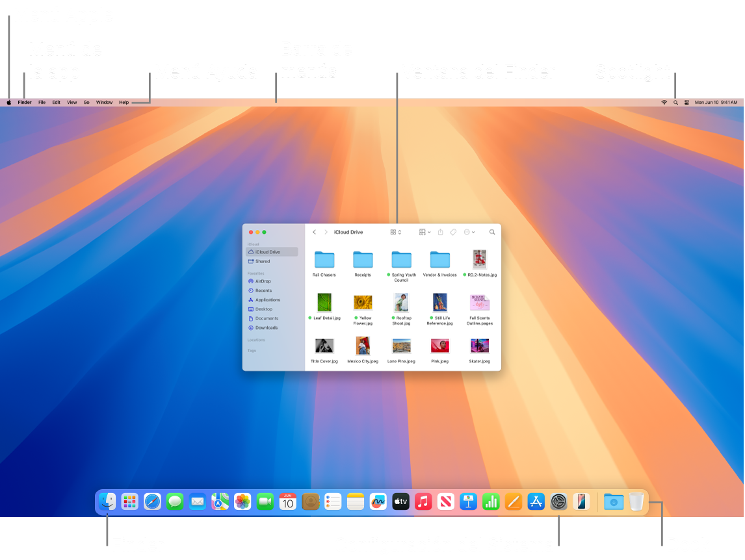Select Fall Scents Outline.pages file

(x=479, y=309)
